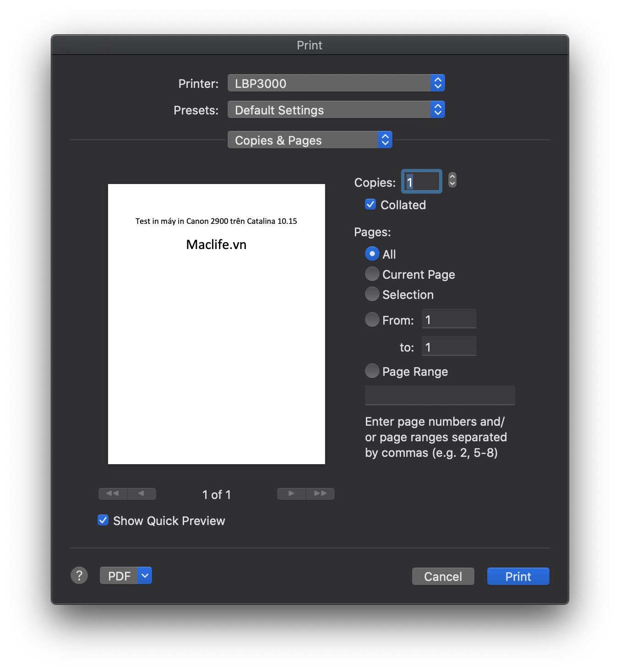
Task: Expand the Presets Default Settings dropdown
Action: 336,110
